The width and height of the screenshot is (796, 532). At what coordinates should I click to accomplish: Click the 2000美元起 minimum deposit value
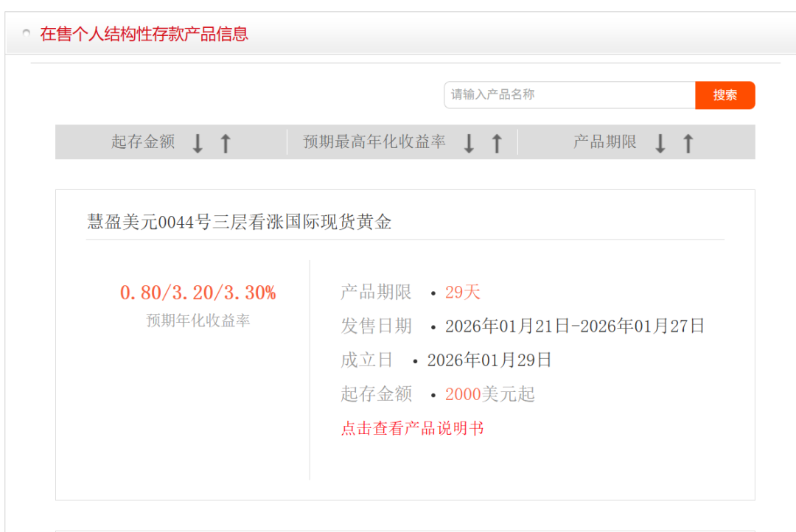click(x=489, y=394)
